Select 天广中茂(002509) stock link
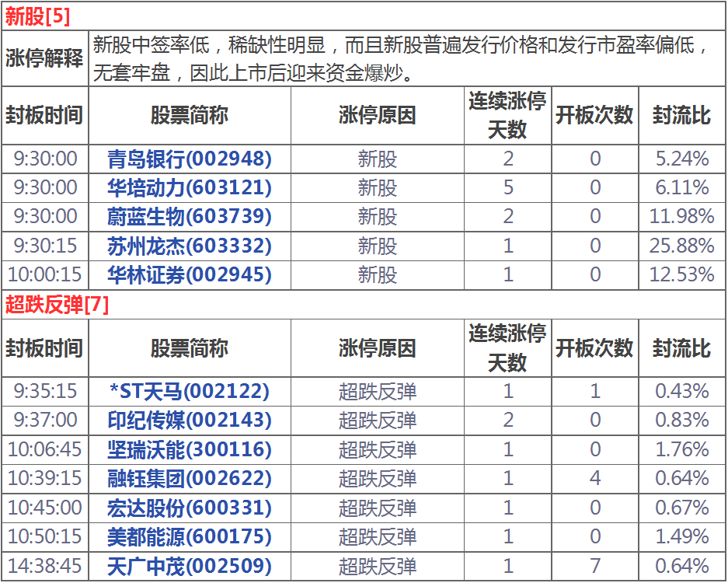Viewport: 728px width, 583px height. tap(190, 566)
